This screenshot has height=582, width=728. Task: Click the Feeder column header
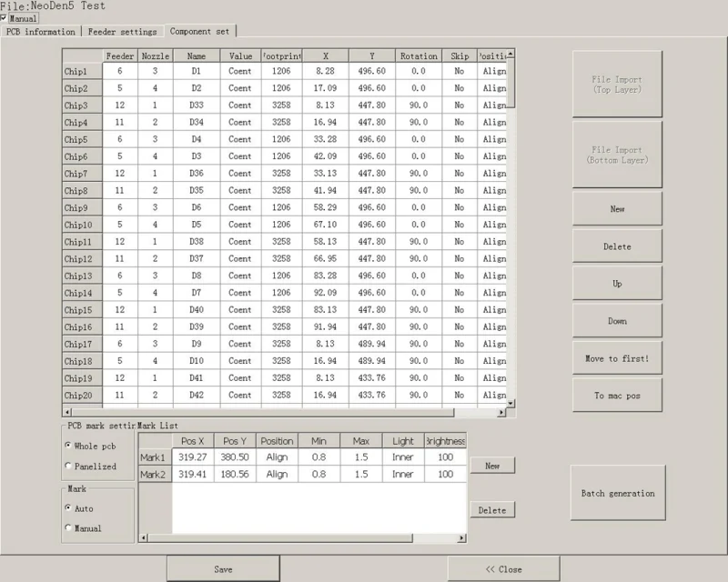(120, 55)
